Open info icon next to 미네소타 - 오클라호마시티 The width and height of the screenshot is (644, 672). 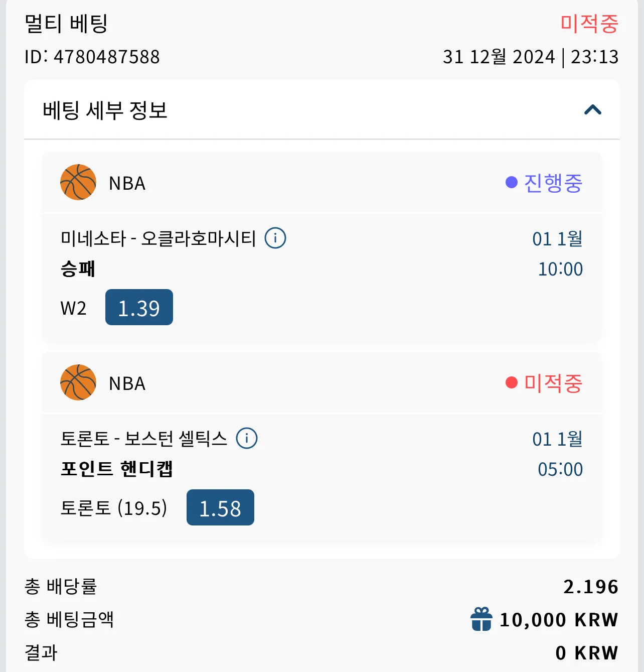[x=275, y=238]
